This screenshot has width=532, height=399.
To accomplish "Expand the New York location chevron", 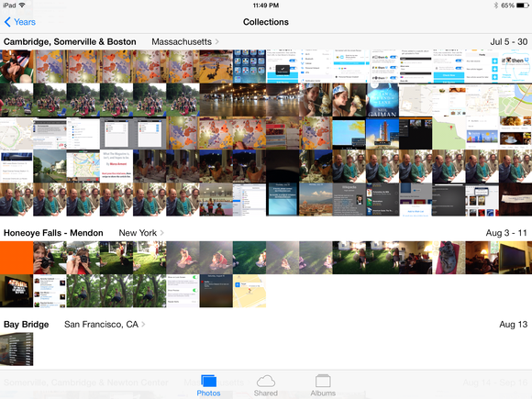I will 161,233.
